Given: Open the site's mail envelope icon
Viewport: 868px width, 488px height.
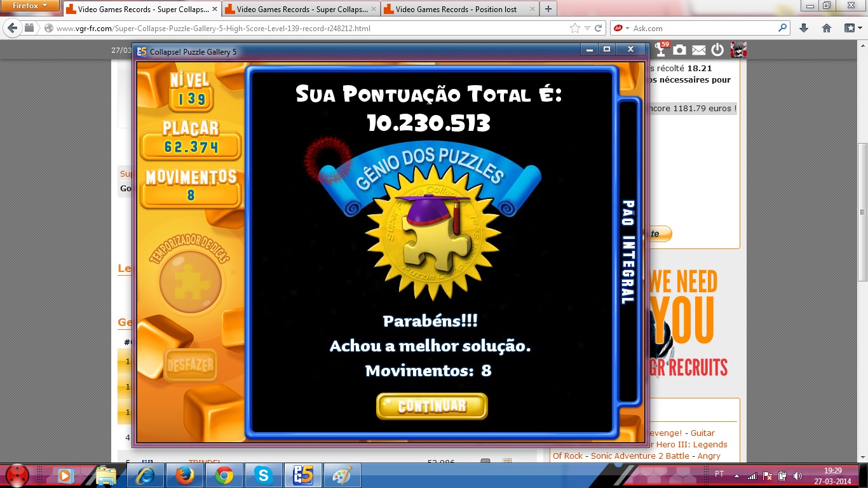Looking at the screenshot, I should 698,50.
